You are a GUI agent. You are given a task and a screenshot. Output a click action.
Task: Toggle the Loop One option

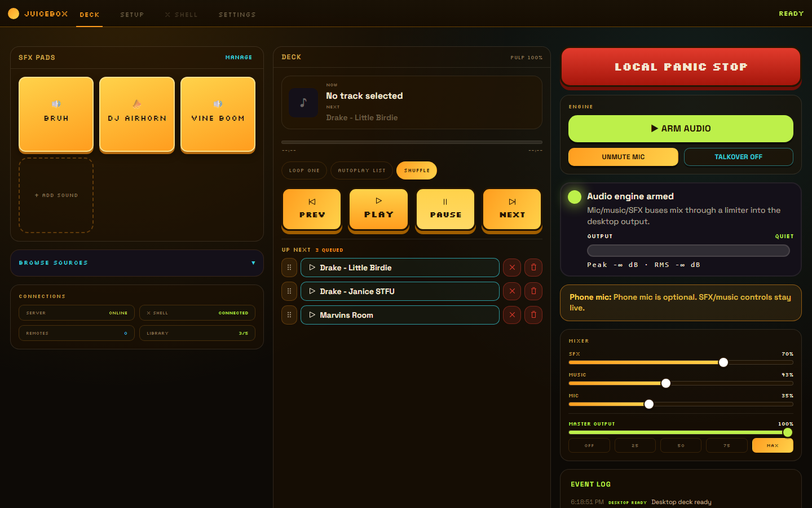pos(304,170)
